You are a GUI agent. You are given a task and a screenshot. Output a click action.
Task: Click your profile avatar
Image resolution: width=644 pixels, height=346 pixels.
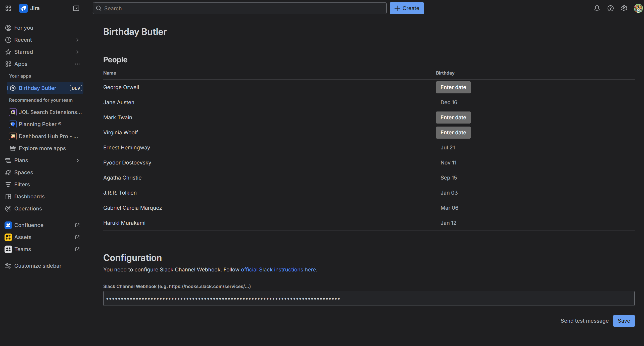click(638, 8)
